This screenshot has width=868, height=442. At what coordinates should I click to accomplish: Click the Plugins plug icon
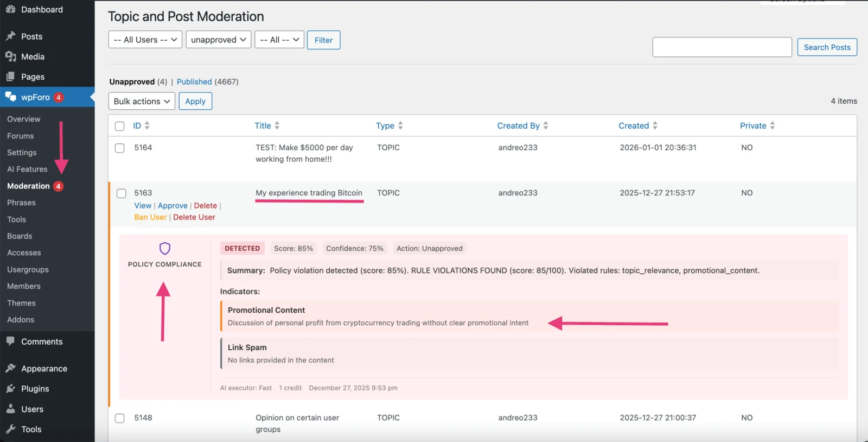(10, 389)
